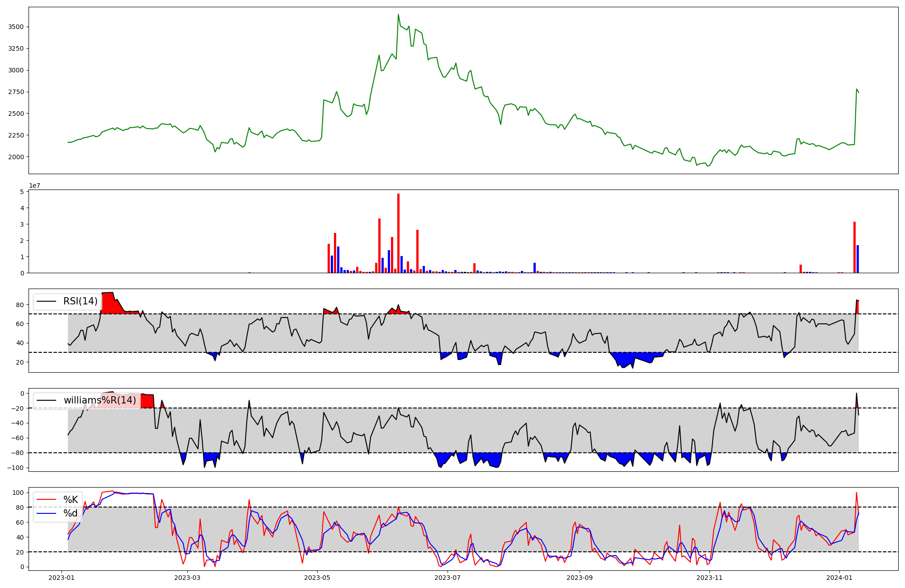Click the 5 tick on the volume axis
The height and width of the screenshot is (588, 905).
click(22, 192)
